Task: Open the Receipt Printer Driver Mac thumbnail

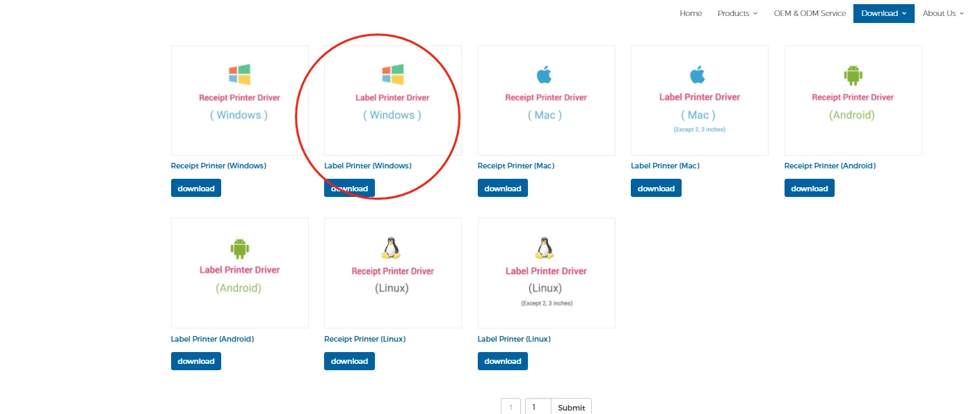Action: 547,100
